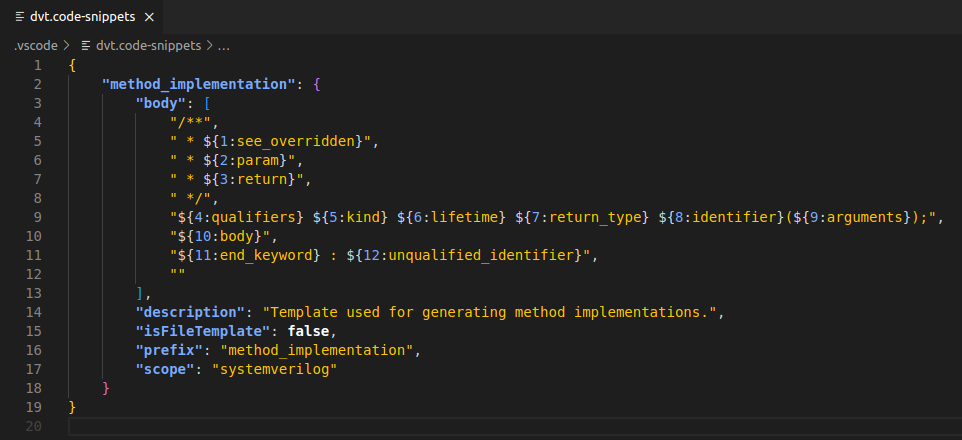Click the "scope" key on line 17
Screen dimensions: 962x440
165,369
